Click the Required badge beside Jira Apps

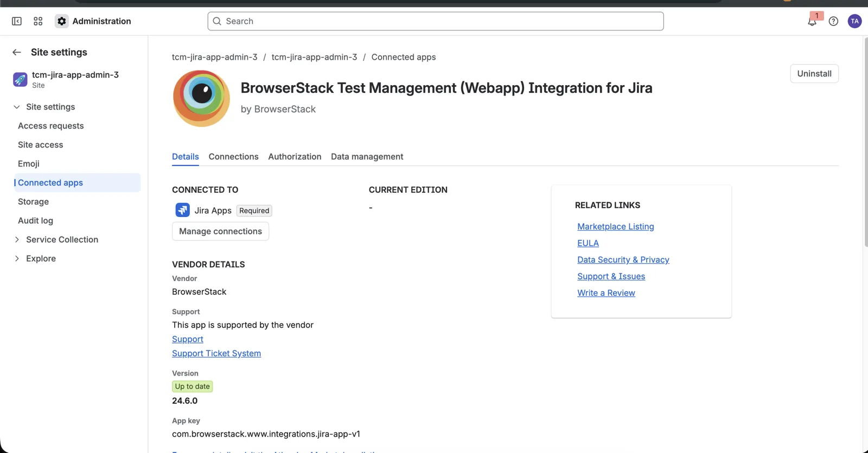(x=254, y=210)
